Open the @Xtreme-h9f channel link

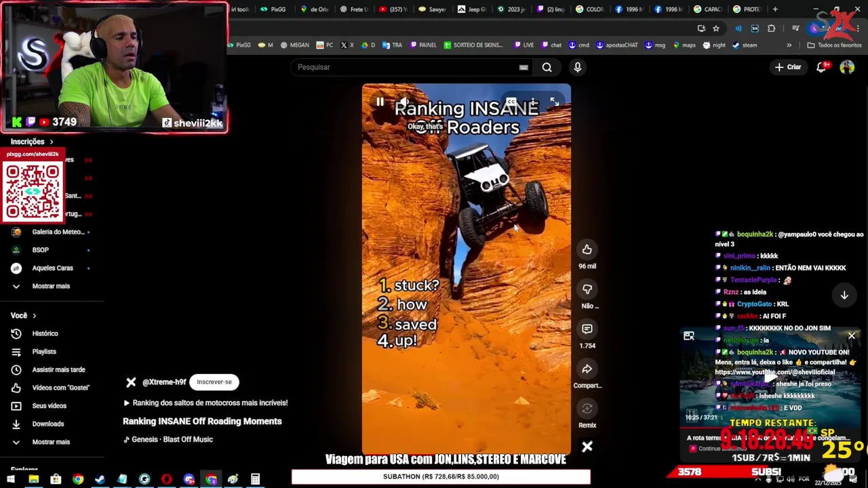164,382
